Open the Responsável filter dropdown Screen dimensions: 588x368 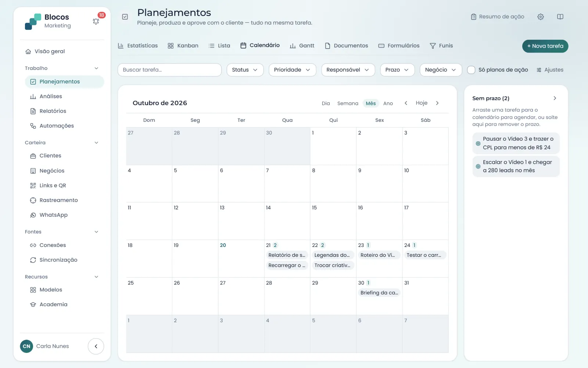(348, 70)
